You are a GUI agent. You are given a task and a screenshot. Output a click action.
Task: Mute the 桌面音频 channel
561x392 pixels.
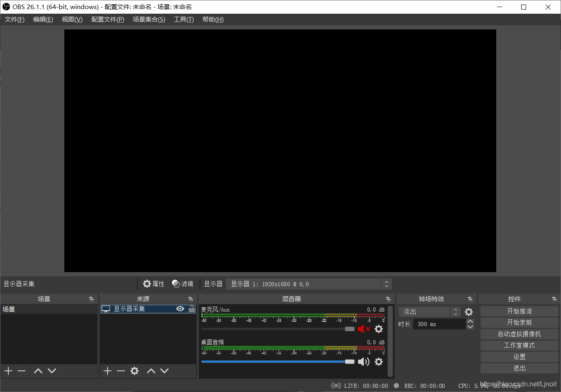(364, 362)
